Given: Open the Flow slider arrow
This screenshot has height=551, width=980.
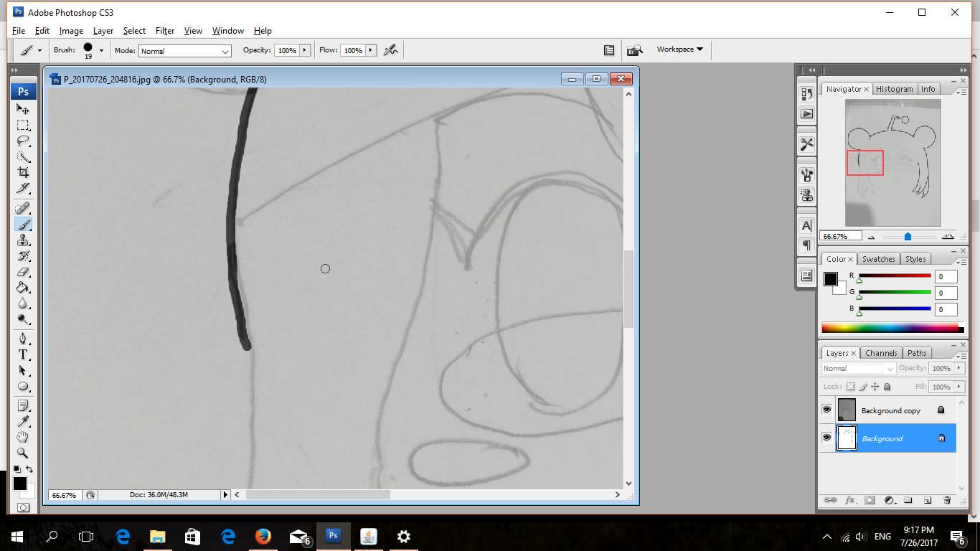Looking at the screenshot, I should [371, 50].
